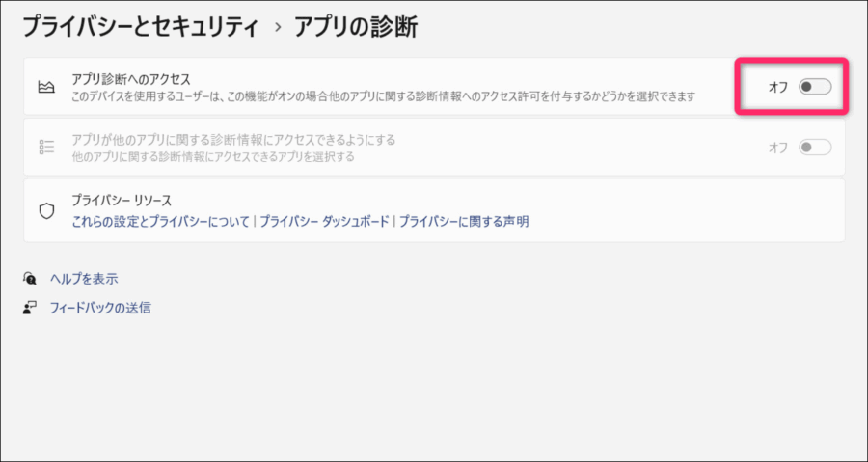Click the ヘルプを表示 link
Image resolution: width=868 pixels, height=462 pixels.
point(84,279)
